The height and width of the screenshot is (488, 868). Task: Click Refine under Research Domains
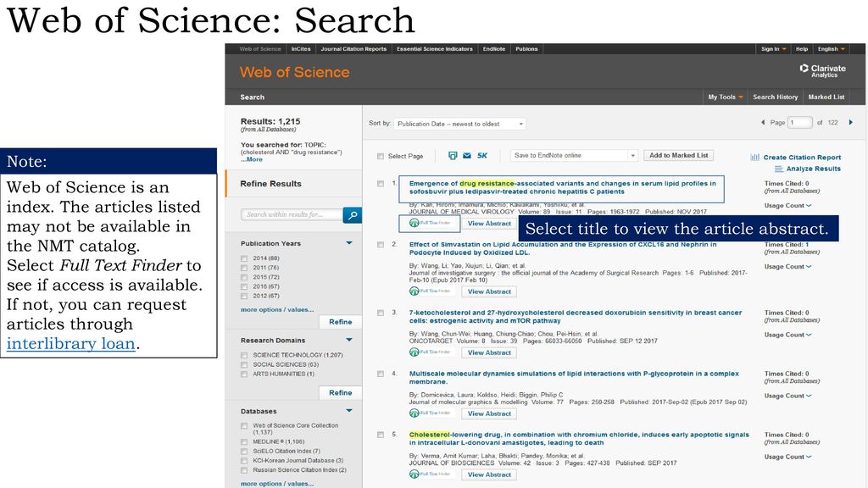(341, 393)
